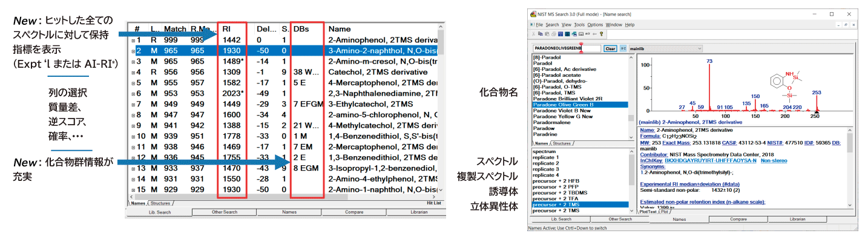Expand hit row 5 4-Mercaptophenol
The height and width of the screenshot is (242, 868).
(x=133, y=83)
